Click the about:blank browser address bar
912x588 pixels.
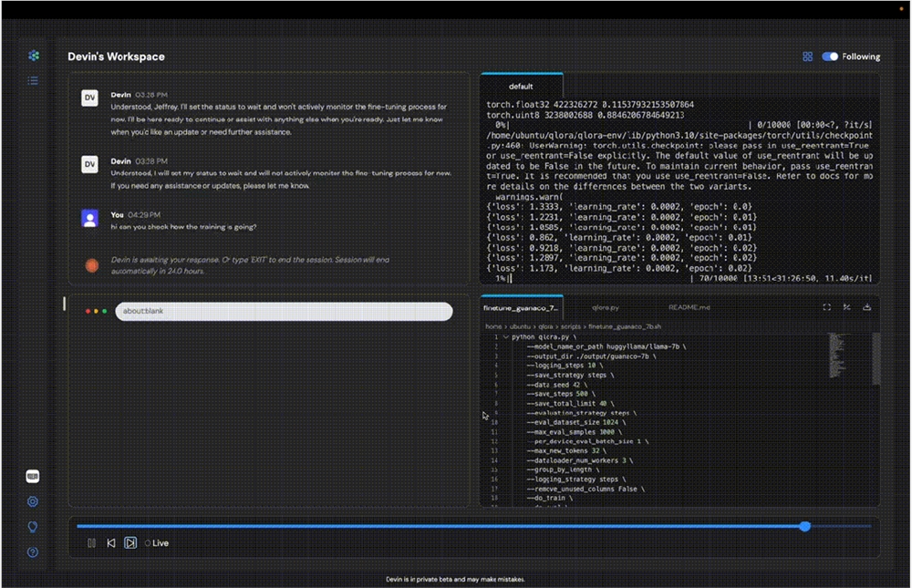(x=284, y=311)
